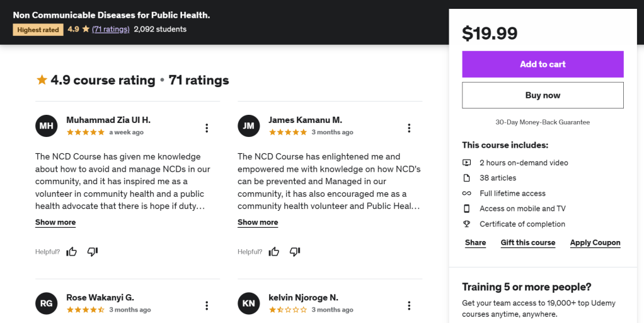Click the Share link
The height and width of the screenshot is (323, 644).
(x=475, y=242)
